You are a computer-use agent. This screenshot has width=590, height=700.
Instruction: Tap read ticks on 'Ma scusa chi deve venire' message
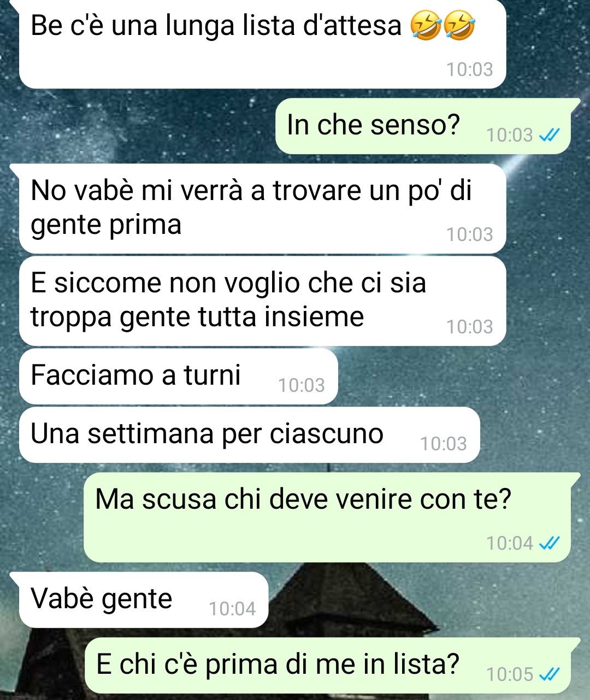(549, 544)
